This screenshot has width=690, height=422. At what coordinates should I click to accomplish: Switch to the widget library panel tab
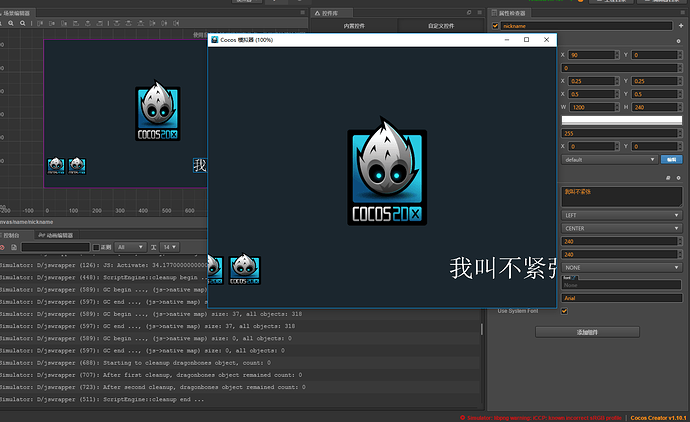coord(331,13)
